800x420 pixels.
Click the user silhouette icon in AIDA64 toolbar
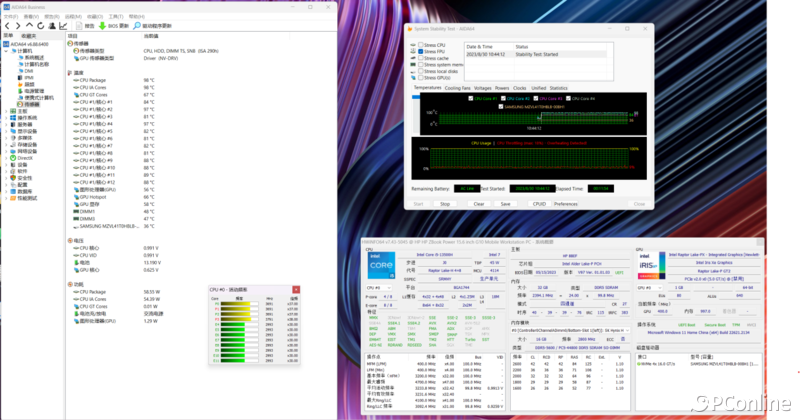coord(52,26)
